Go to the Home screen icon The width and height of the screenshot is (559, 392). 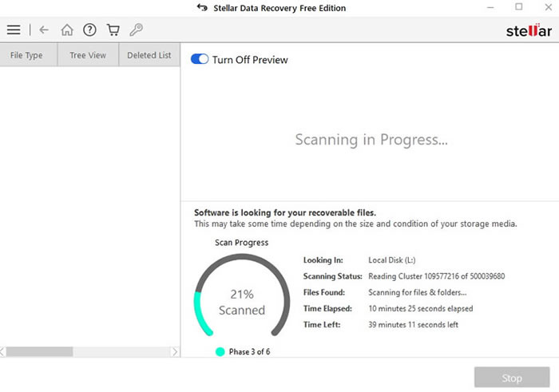pyautogui.click(x=67, y=30)
